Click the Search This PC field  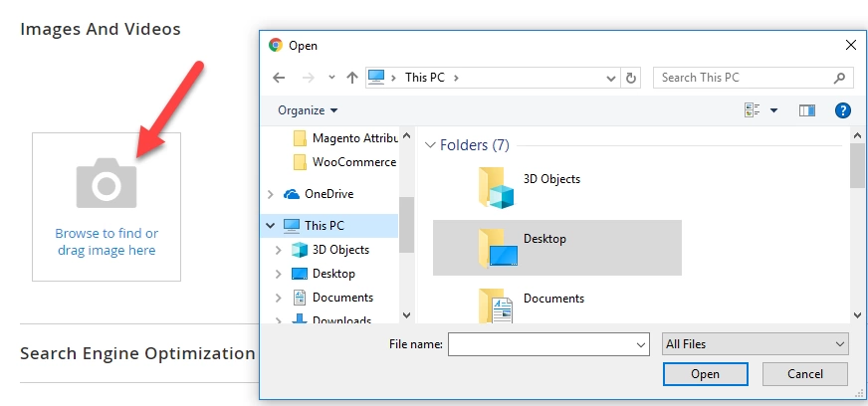[x=753, y=78]
